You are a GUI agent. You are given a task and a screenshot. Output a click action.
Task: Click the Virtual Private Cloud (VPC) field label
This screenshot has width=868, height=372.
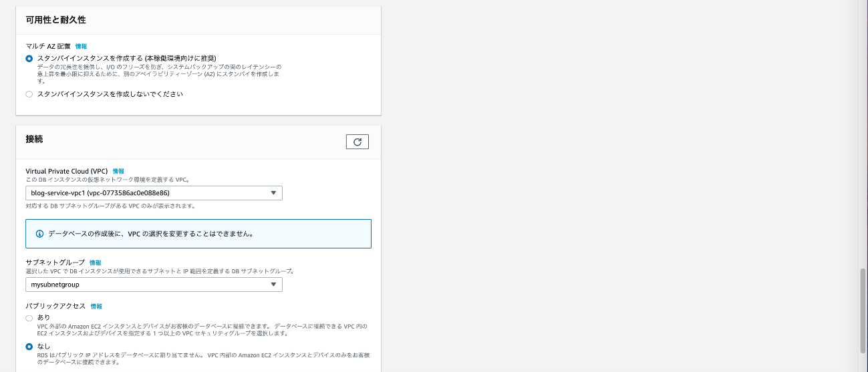click(x=66, y=172)
